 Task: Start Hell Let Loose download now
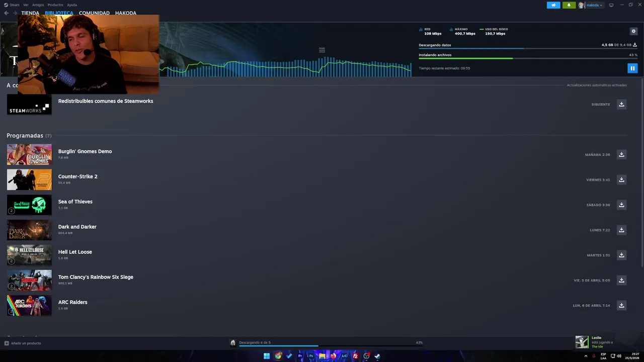(621, 255)
